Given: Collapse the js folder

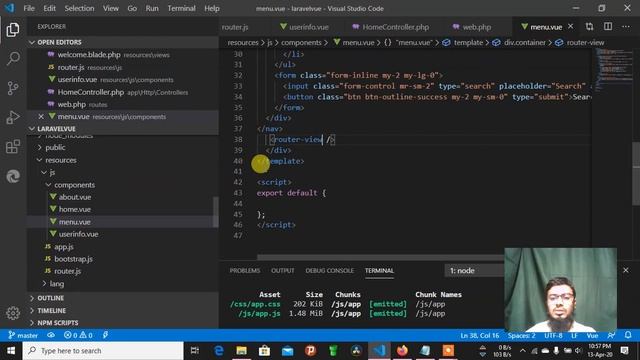Looking at the screenshot, I should pyautogui.click(x=52, y=172).
